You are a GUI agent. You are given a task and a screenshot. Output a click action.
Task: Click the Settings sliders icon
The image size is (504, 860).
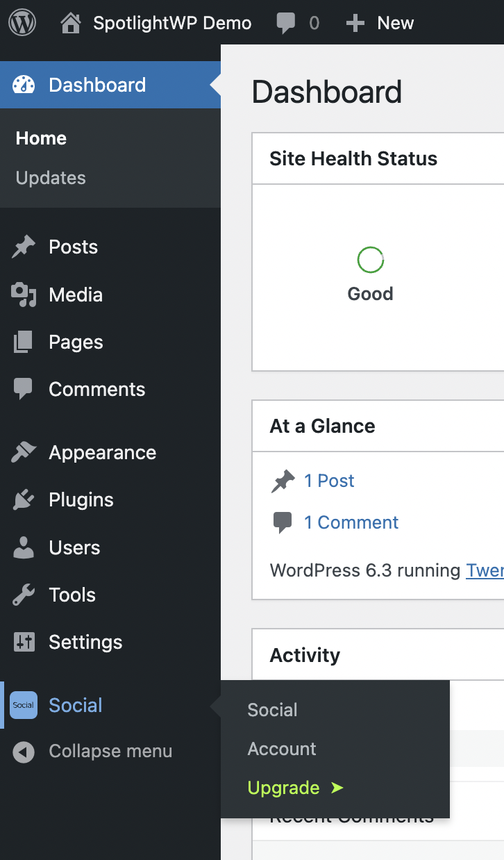click(24, 642)
